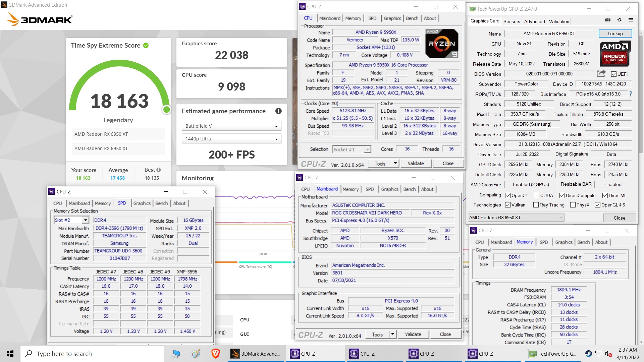Switch to the GPU-Z Sensors tab
This screenshot has height=362, width=644.
512,21
